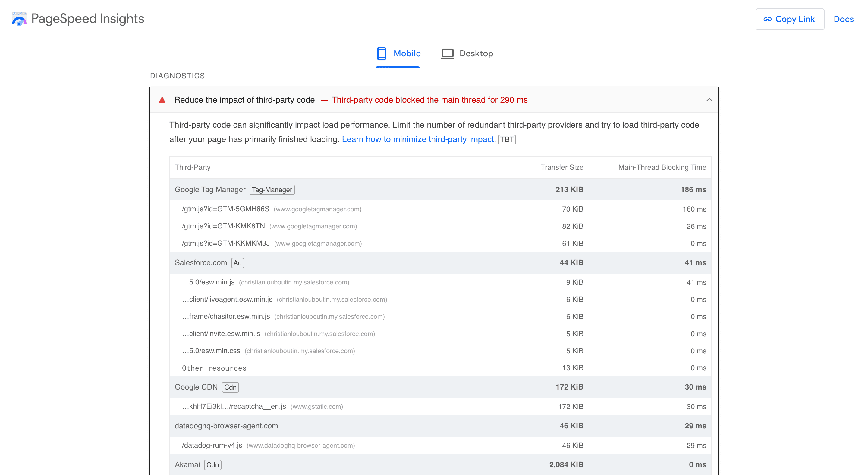Click the Ad badge next to Salesforce.com
The width and height of the screenshot is (868, 475).
point(237,263)
